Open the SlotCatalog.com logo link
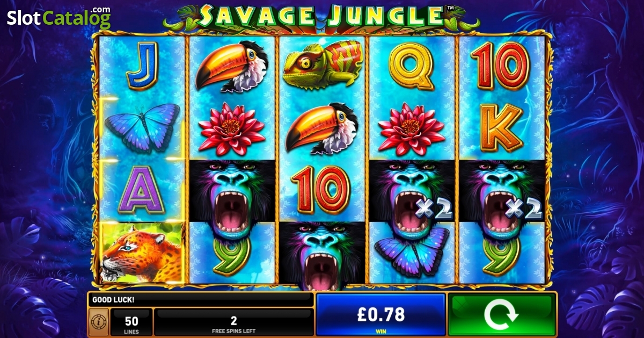The image size is (644, 338). (x=59, y=17)
